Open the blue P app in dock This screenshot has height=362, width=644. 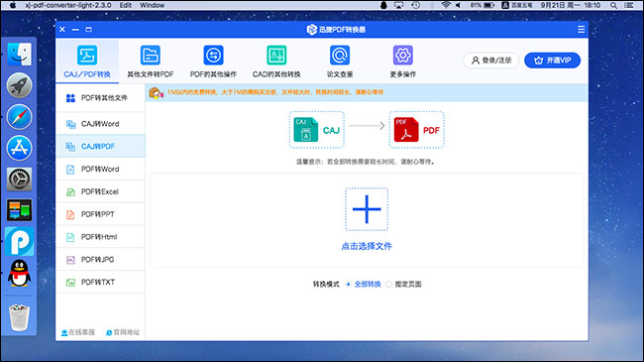tap(19, 241)
